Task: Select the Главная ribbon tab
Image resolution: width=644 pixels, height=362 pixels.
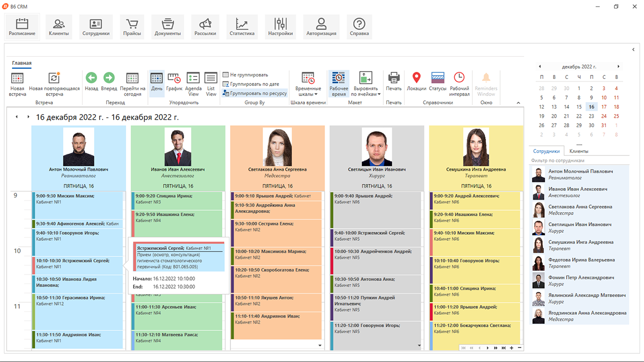Action: [x=22, y=63]
